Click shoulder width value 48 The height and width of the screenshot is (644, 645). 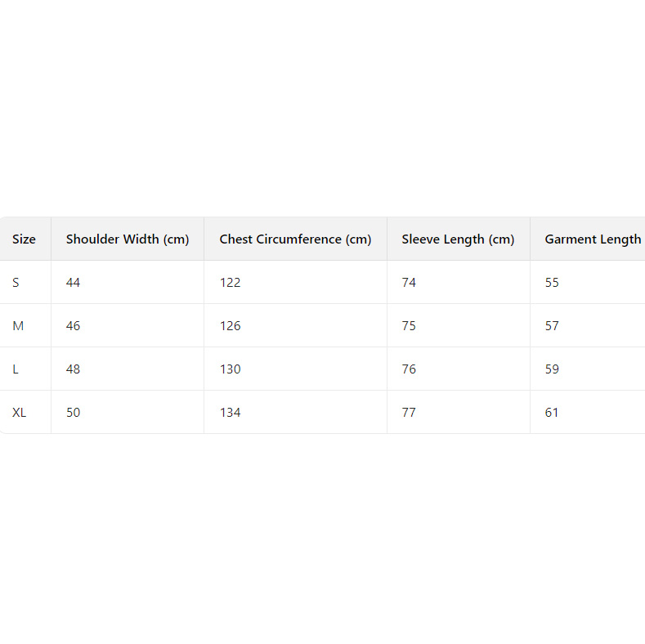click(x=74, y=369)
